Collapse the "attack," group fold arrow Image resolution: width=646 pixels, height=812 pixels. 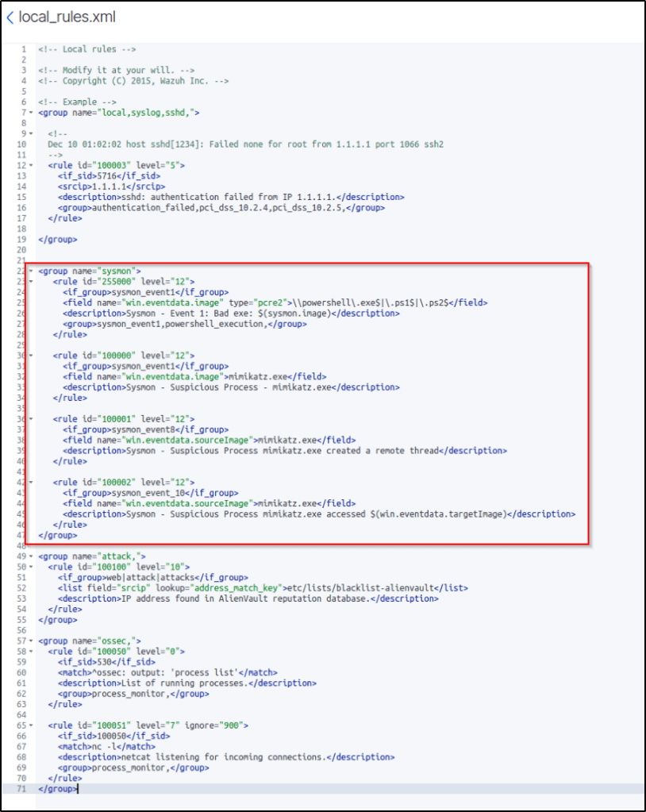click(31, 556)
